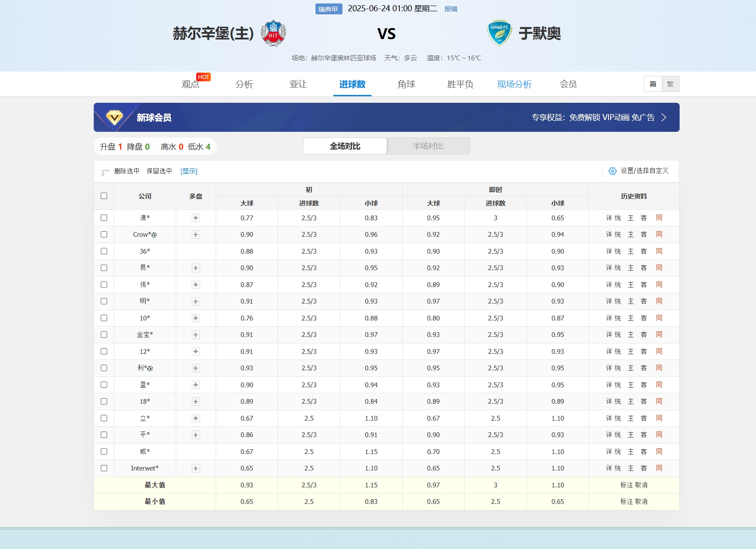The image size is (756, 549).
Task: Switch language to traditional 繁
Action: [670, 84]
